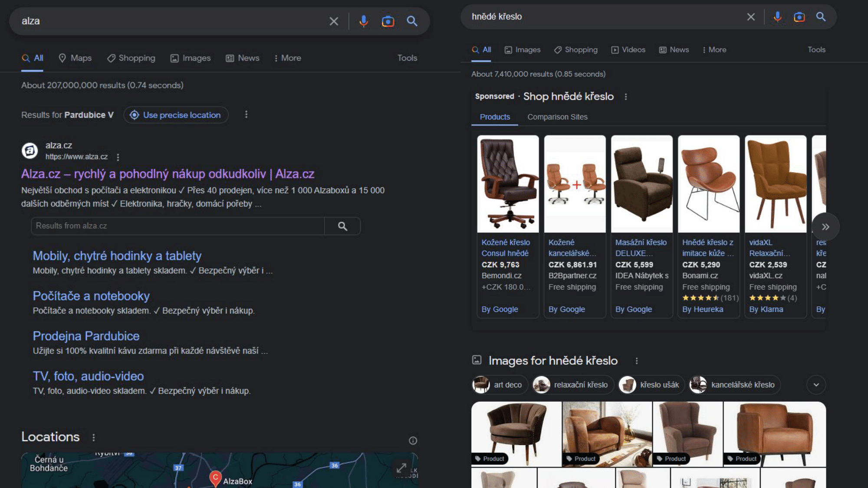Image resolution: width=868 pixels, height=488 pixels.
Task: Click Use precise location button
Action: 176,115
